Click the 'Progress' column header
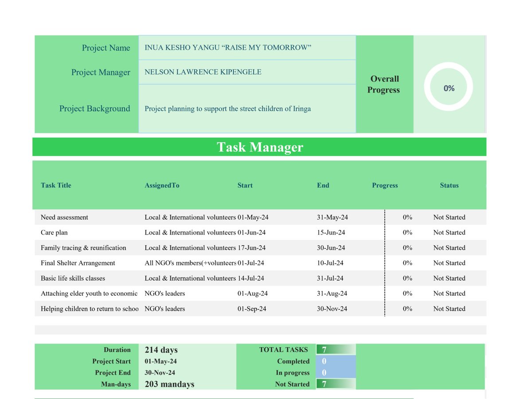The width and height of the screenshot is (532, 399). point(385,185)
